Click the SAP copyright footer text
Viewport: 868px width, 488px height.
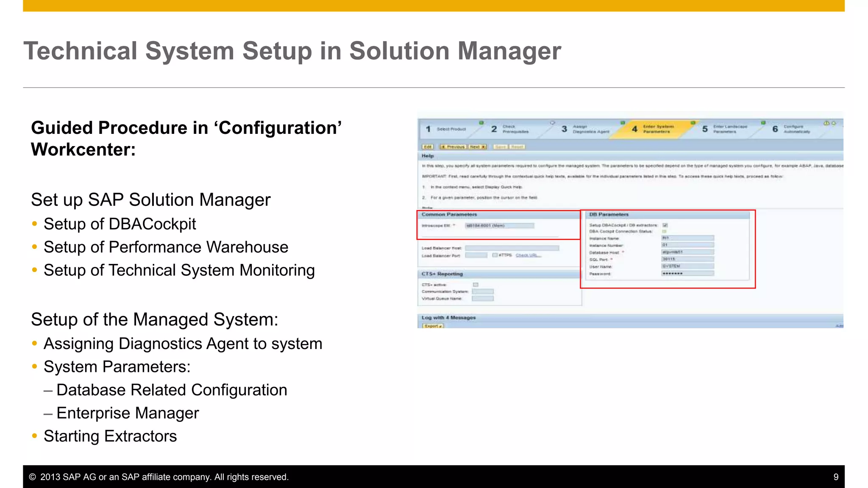tap(159, 477)
